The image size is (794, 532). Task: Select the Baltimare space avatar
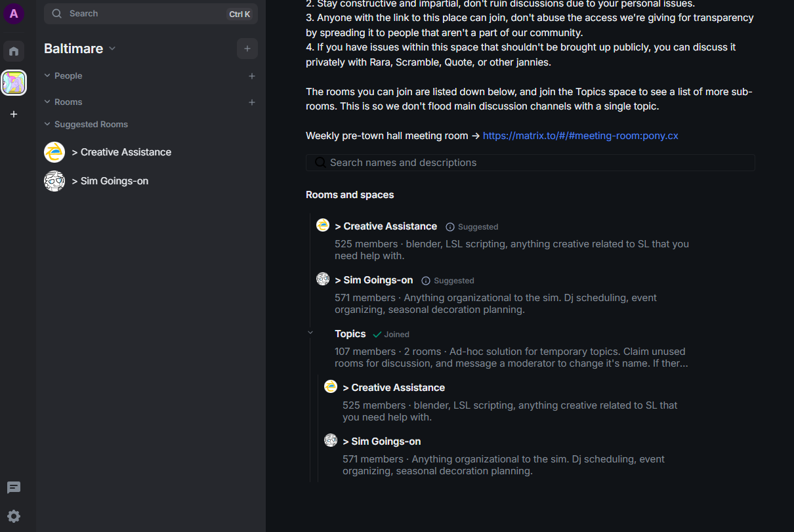14,83
